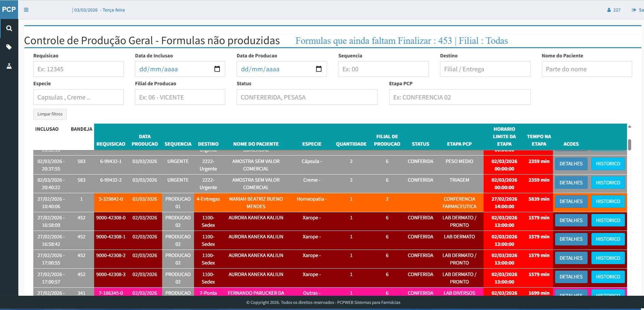Click the Filial de Producao filter field

pos(180,97)
